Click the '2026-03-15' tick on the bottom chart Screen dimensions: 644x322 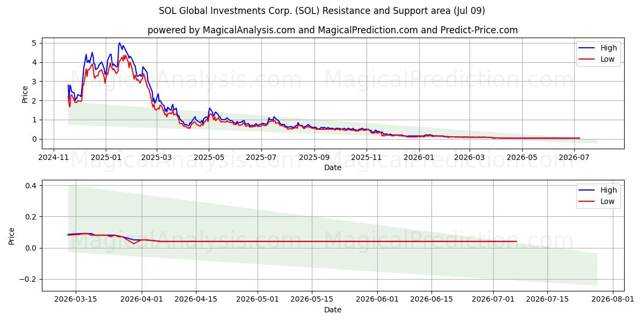tap(76, 300)
